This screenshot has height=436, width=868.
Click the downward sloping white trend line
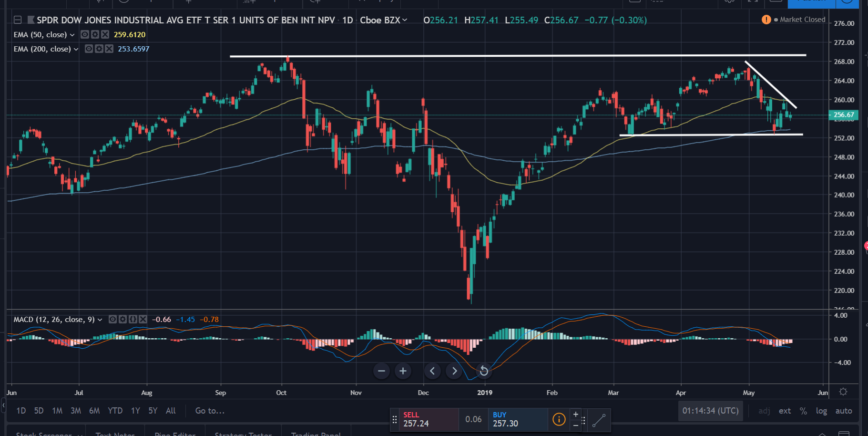coord(771,85)
